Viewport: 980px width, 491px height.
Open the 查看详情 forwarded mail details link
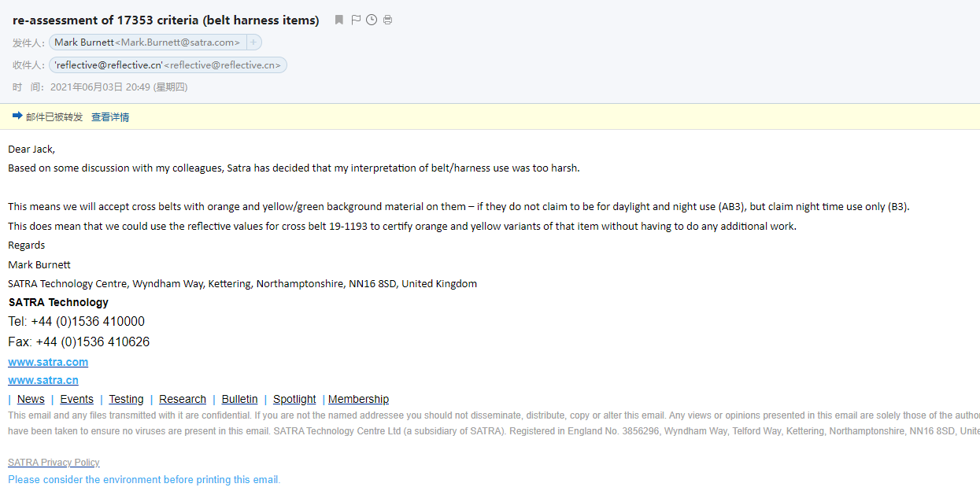click(x=110, y=116)
